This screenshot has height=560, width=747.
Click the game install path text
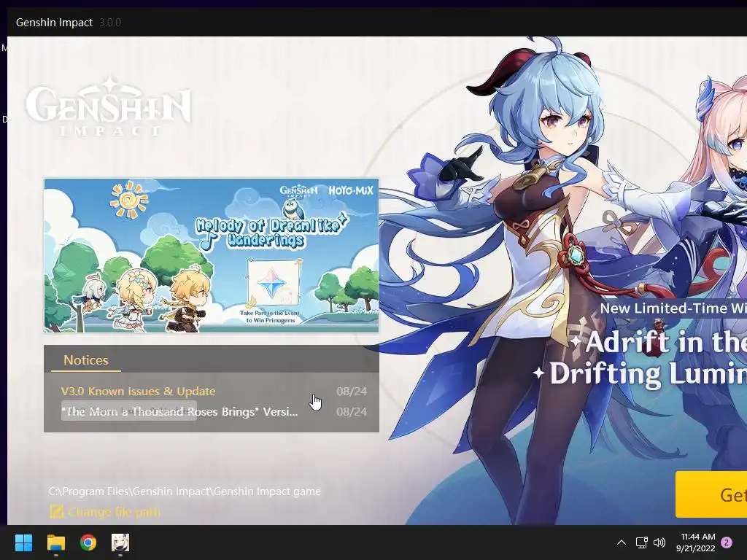[x=185, y=491]
